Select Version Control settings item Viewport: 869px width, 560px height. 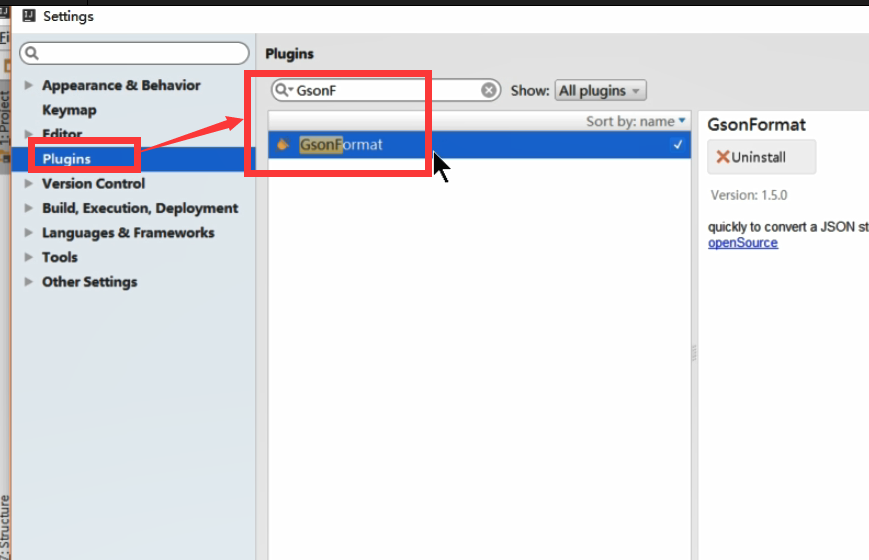coord(93,184)
